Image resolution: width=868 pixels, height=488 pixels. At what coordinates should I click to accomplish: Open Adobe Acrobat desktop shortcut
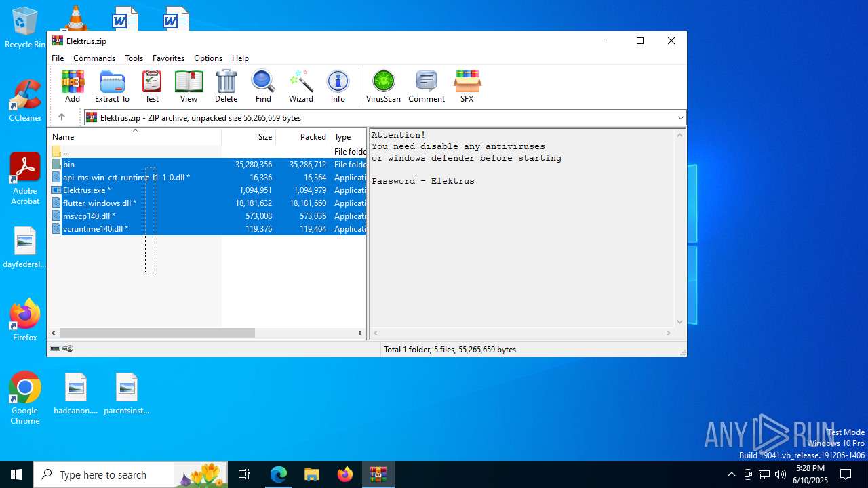coord(25,178)
